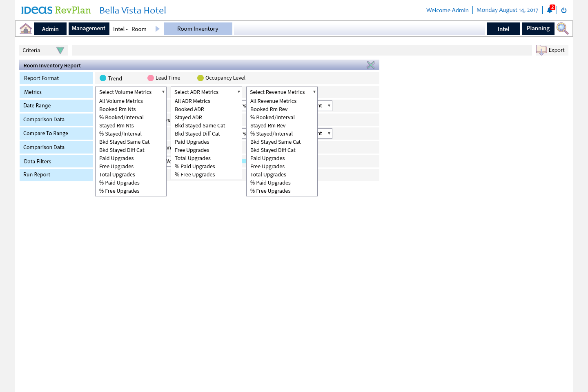The image size is (588, 392).
Task: Click the Run Report button
Action: [37, 175]
